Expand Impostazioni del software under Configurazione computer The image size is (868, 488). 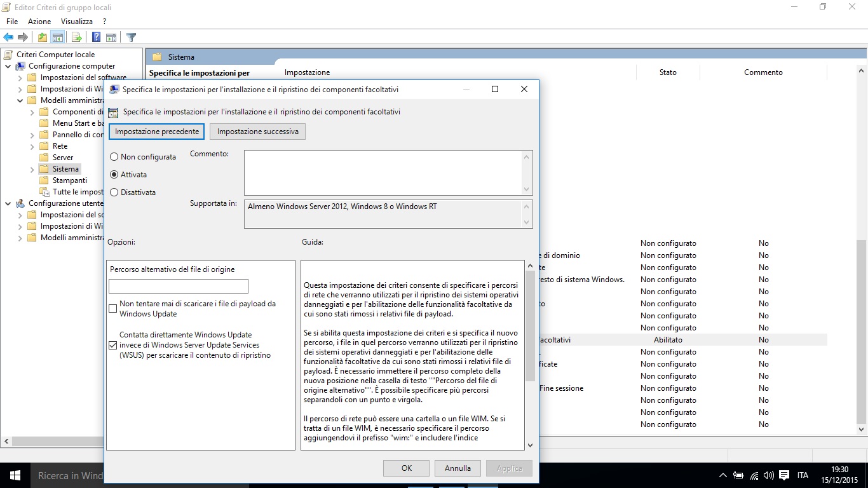pos(20,78)
